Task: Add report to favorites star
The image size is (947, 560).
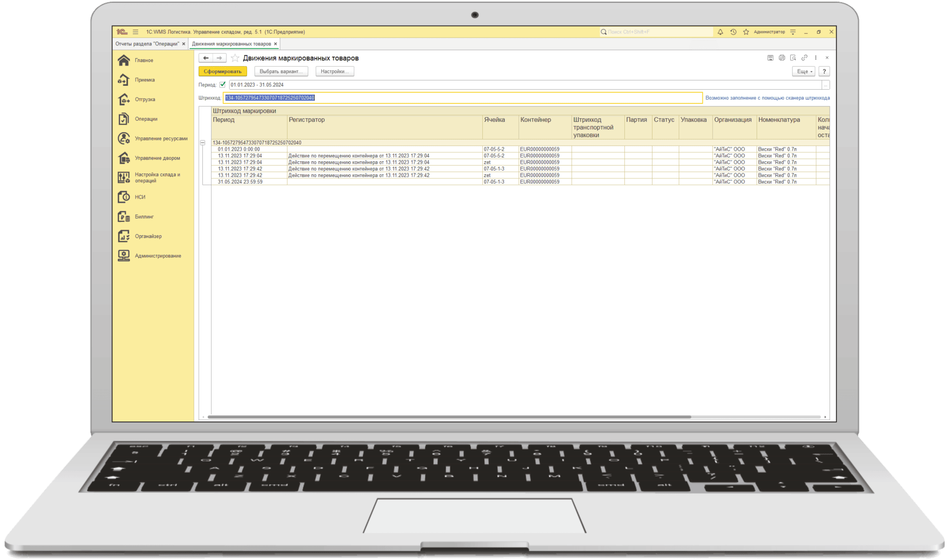Action: [235, 58]
